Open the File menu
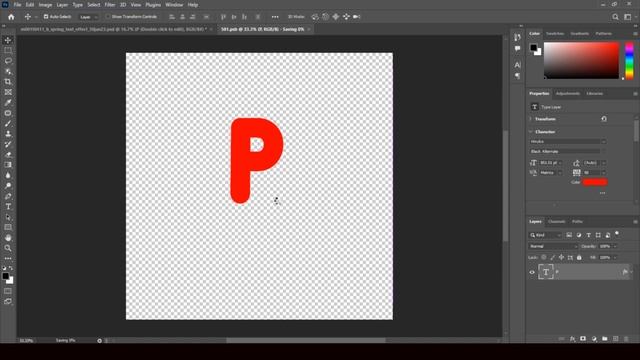The image size is (640, 360). tap(18, 5)
